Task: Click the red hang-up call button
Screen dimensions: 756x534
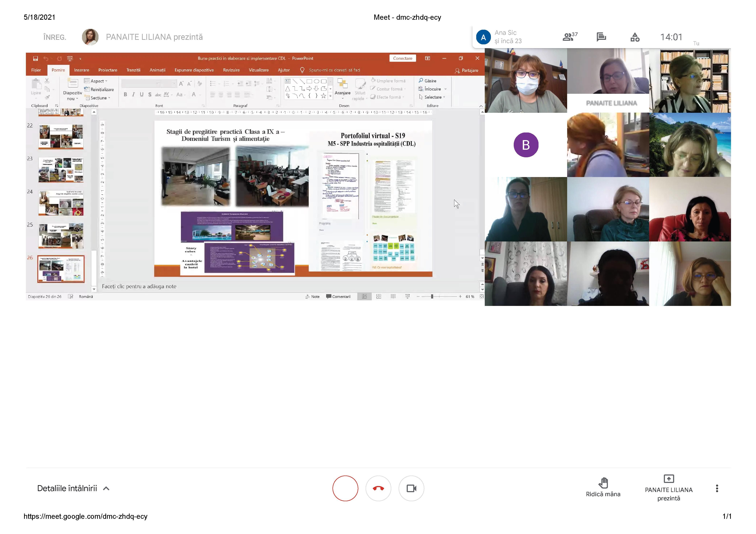Action: [378, 488]
